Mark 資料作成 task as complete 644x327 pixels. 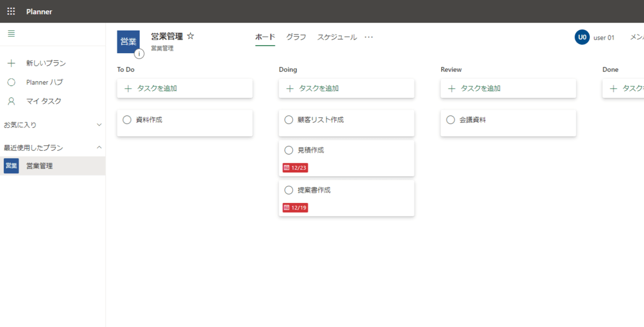click(127, 120)
